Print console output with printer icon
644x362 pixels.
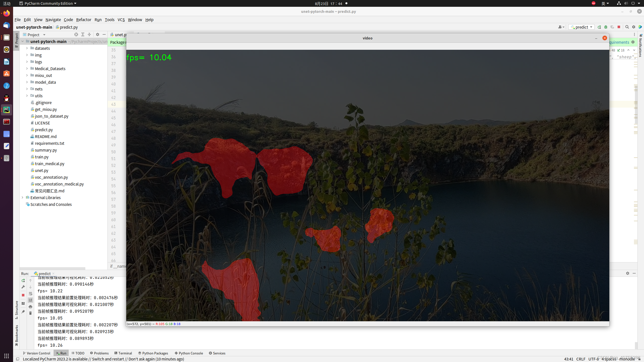pos(30,307)
